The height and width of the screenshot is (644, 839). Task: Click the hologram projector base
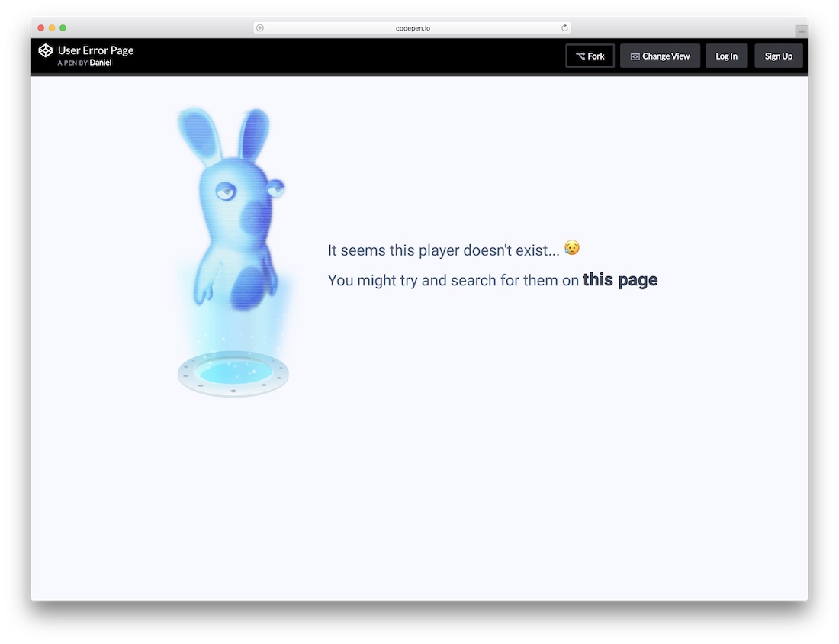pyautogui.click(x=233, y=374)
